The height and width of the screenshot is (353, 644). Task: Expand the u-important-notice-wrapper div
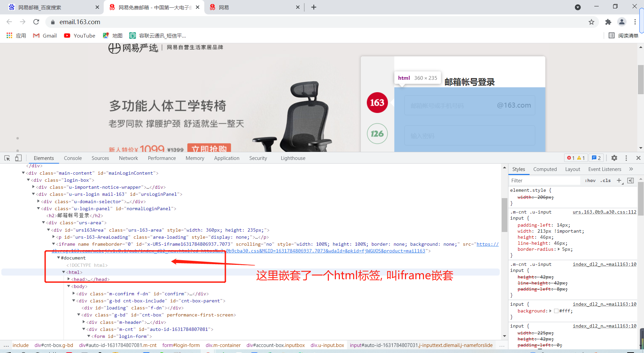click(33, 187)
